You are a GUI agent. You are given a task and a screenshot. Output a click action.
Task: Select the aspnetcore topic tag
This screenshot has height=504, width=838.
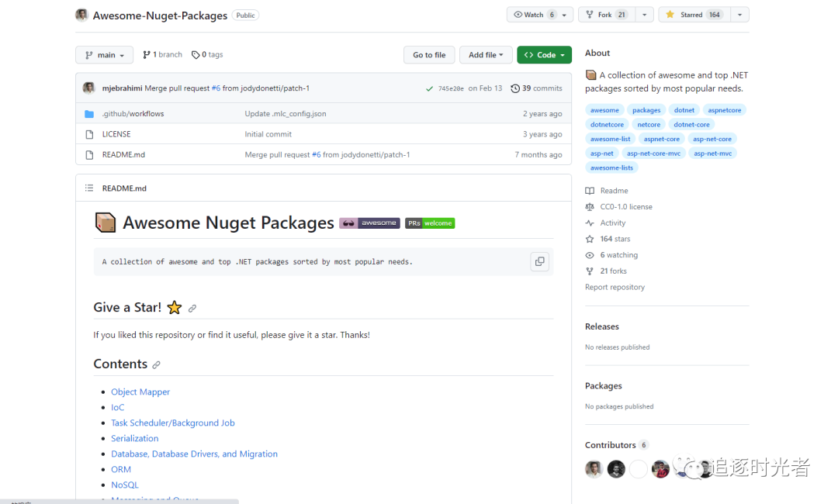(724, 110)
